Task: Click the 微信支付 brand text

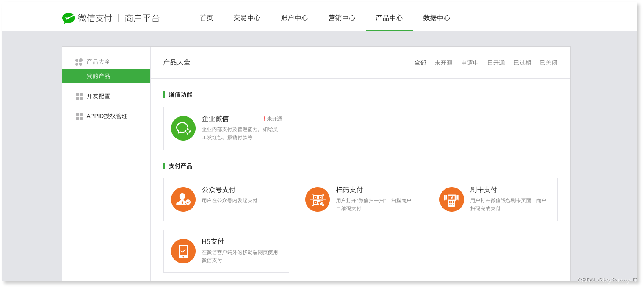Action: (x=95, y=18)
